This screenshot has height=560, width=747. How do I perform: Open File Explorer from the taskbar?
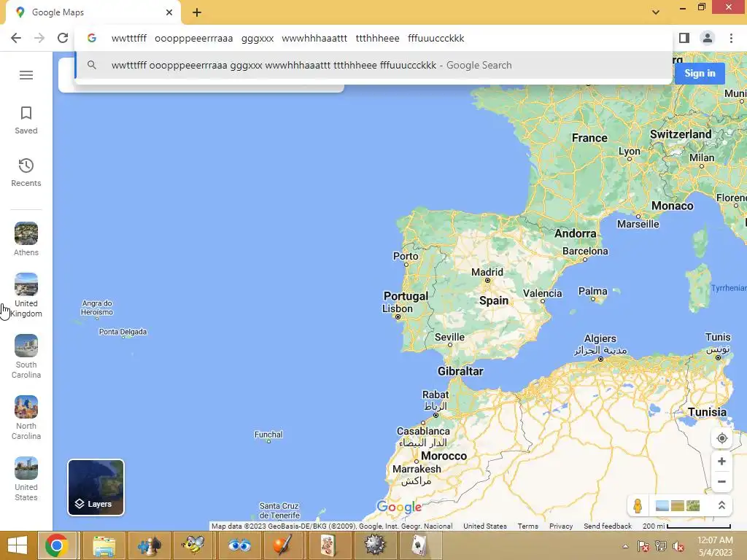pyautogui.click(x=104, y=545)
